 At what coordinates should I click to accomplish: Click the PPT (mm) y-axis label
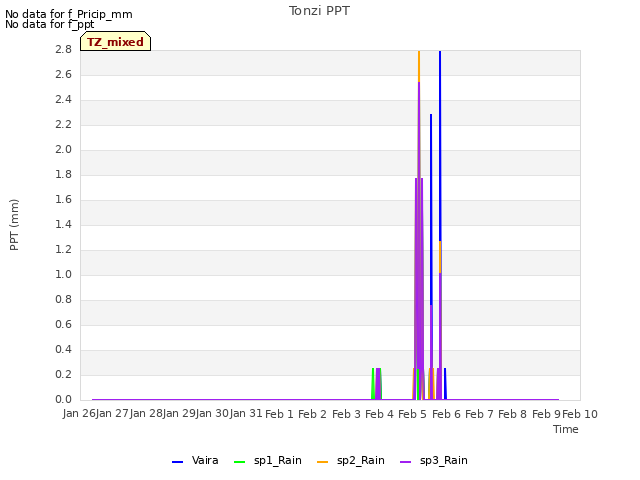(x=14, y=224)
